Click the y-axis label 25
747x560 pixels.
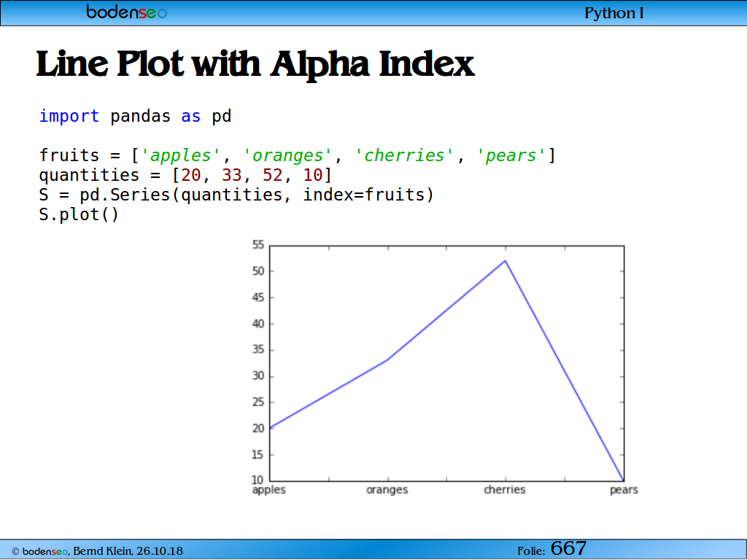[x=258, y=402]
